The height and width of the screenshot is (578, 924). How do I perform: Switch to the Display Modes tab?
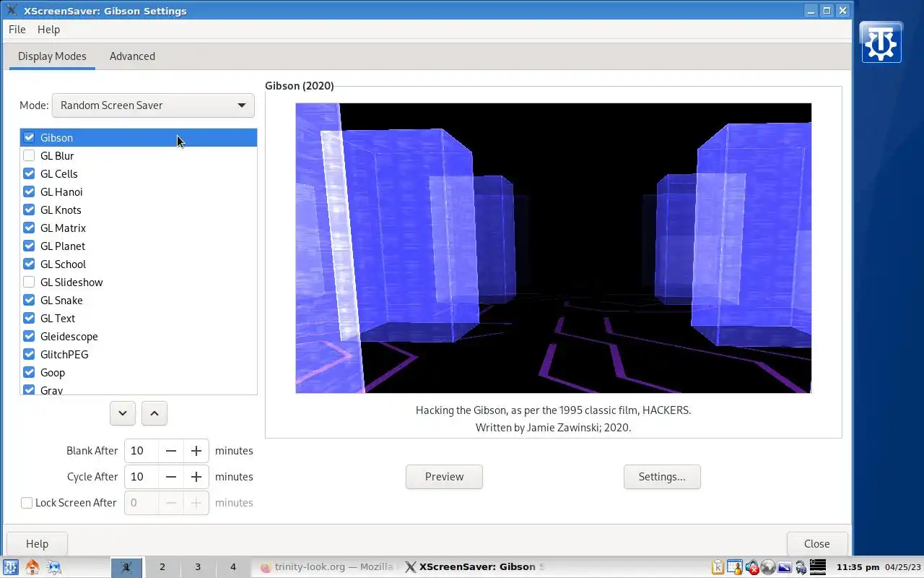point(52,56)
